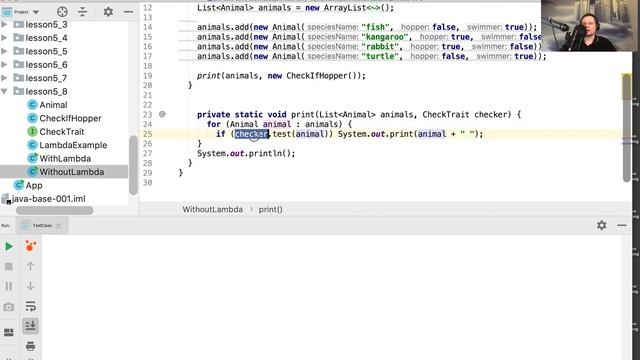
Task: Click the down stack trace arrow
Action: click(31, 286)
